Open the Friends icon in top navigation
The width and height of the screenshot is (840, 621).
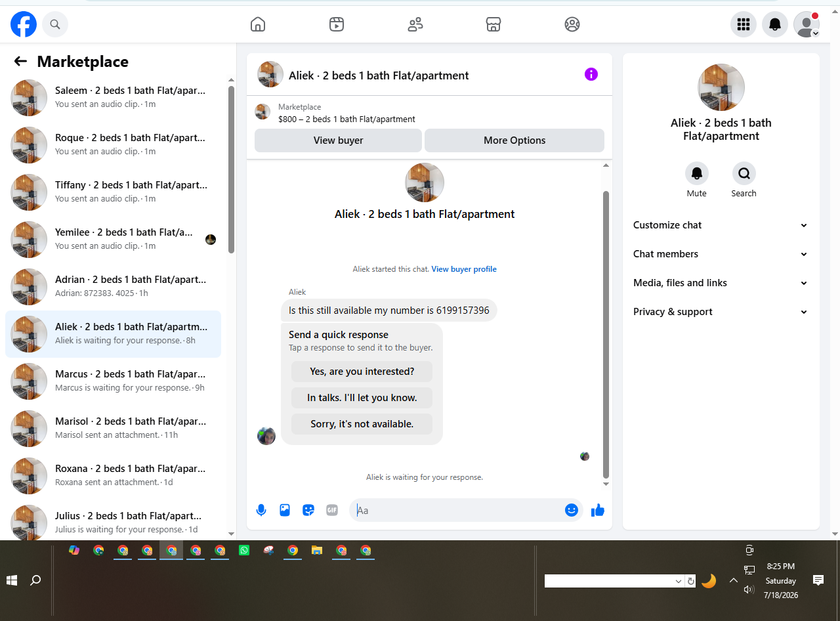pyautogui.click(x=415, y=24)
